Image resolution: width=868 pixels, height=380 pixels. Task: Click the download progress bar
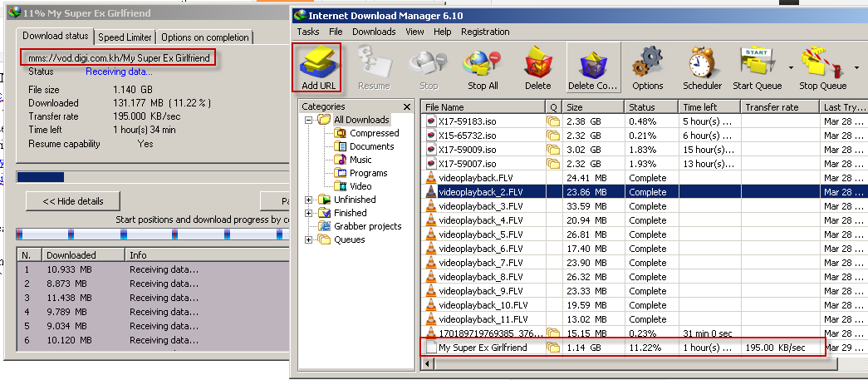153,177
